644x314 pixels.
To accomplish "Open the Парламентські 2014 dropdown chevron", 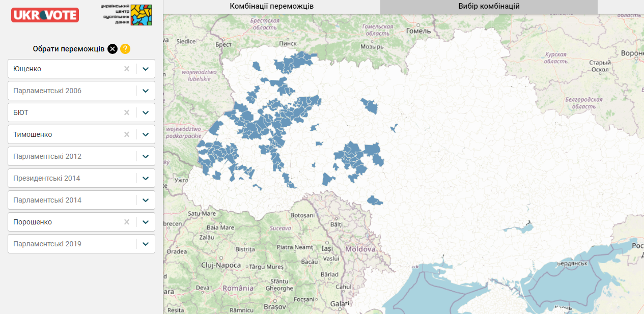I will coord(146,200).
